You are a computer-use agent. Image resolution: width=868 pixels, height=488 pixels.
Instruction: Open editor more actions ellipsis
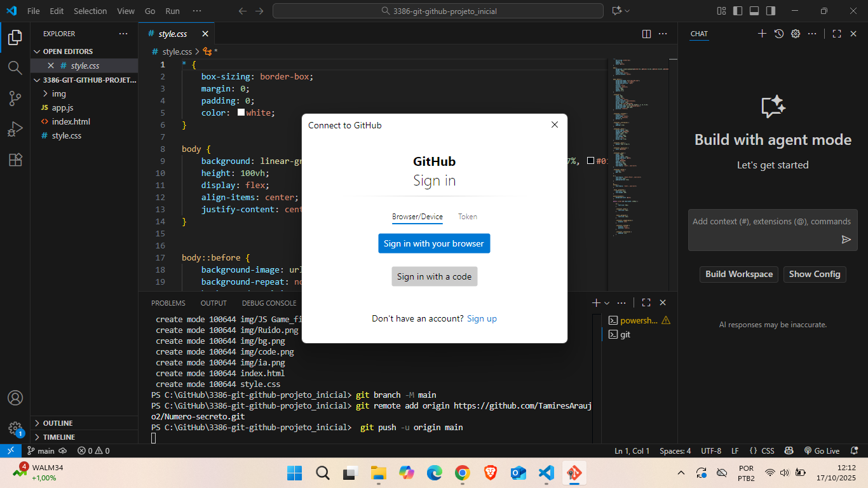click(663, 34)
